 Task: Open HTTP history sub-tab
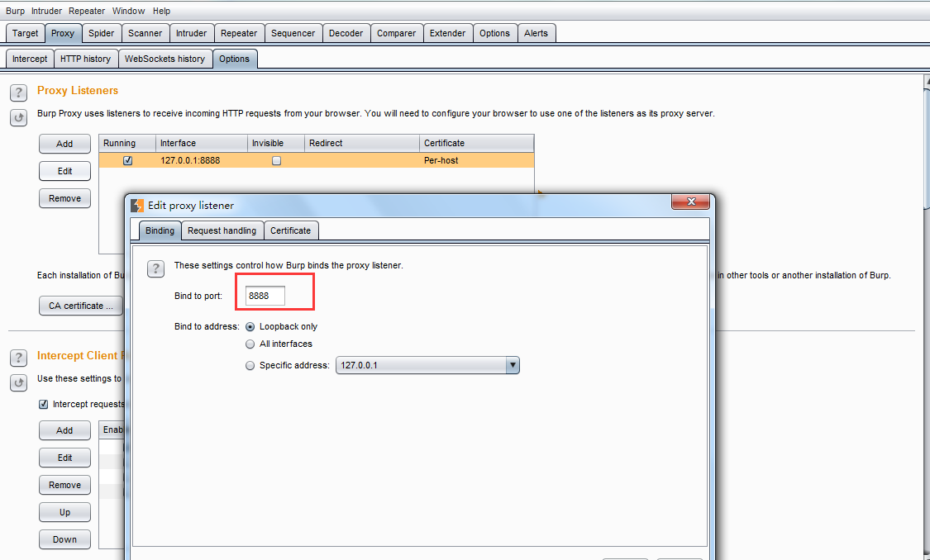click(85, 59)
